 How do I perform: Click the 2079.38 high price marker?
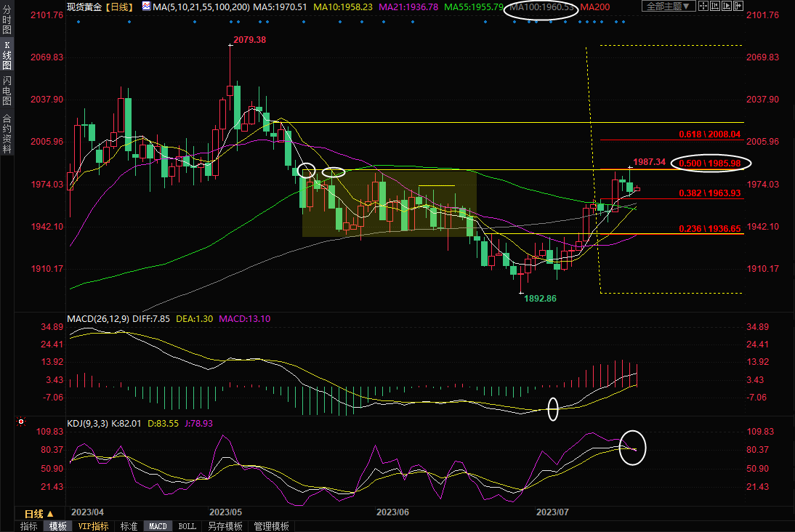coord(249,40)
